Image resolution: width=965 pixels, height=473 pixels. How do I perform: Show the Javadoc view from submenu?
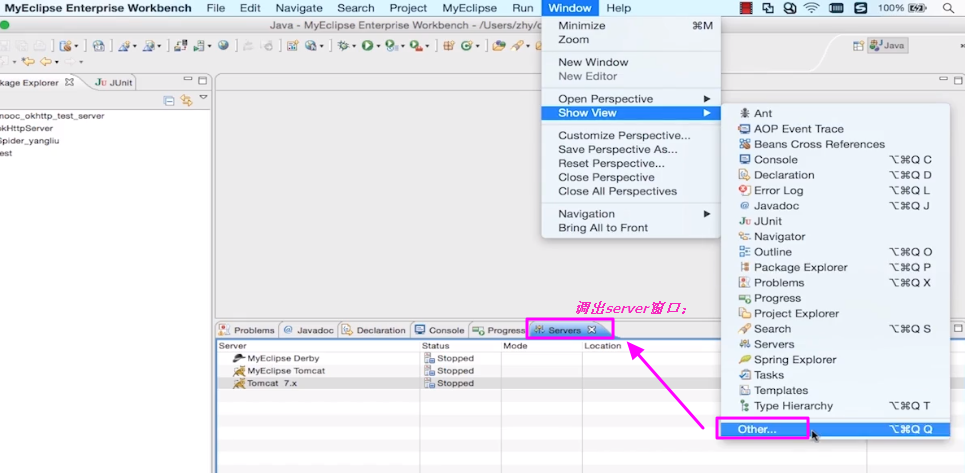pyautogui.click(x=836, y=205)
